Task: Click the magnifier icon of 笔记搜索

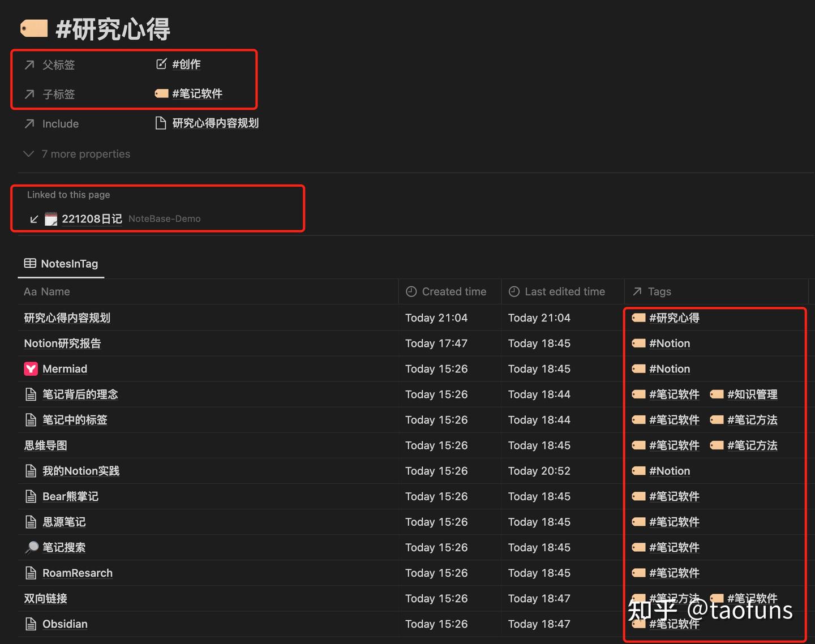Action: tap(32, 547)
